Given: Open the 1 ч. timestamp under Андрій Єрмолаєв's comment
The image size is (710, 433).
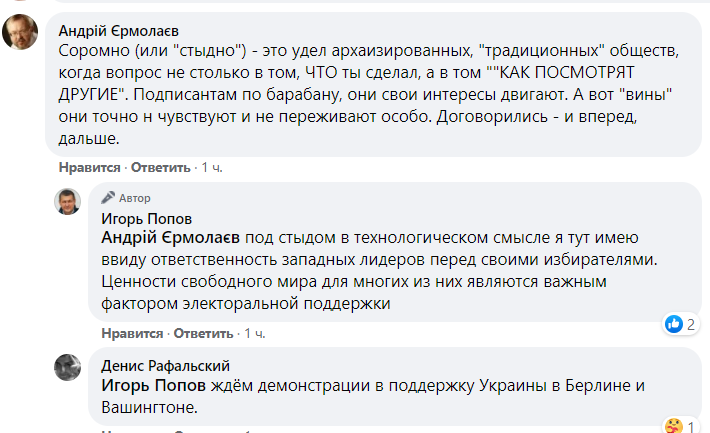Looking at the screenshot, I should [212, 167].
